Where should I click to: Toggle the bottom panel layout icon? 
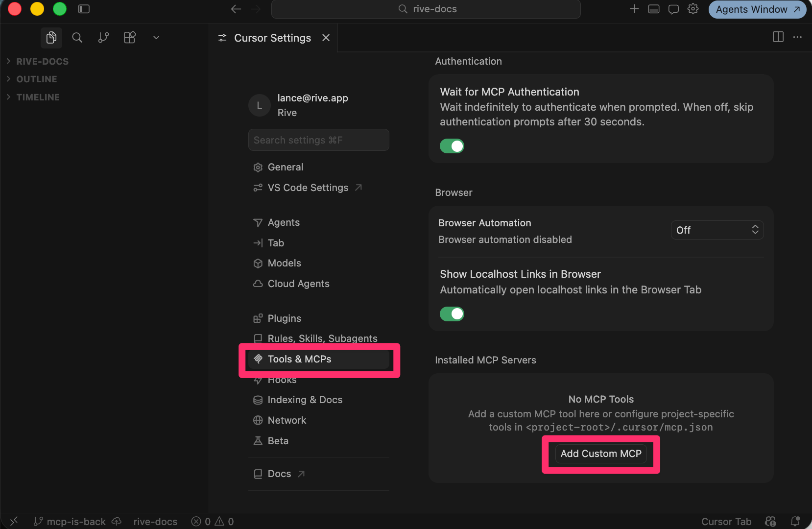[x=654, y=9]
